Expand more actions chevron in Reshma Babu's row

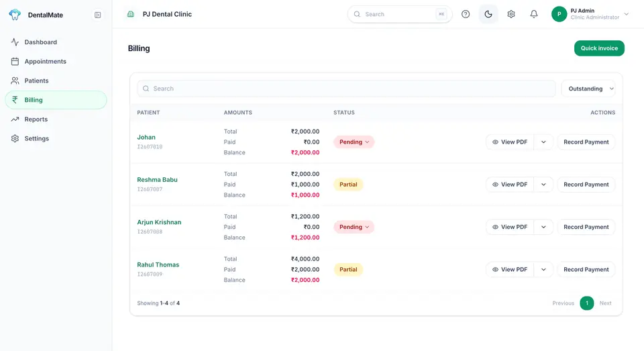[543, 185]
